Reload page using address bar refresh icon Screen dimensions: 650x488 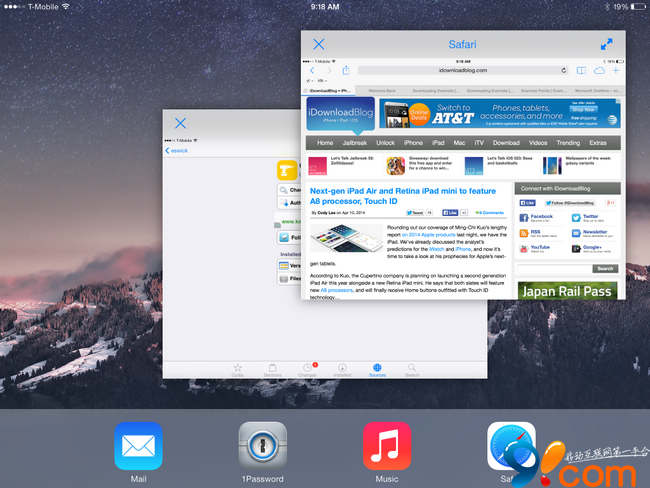562,70
